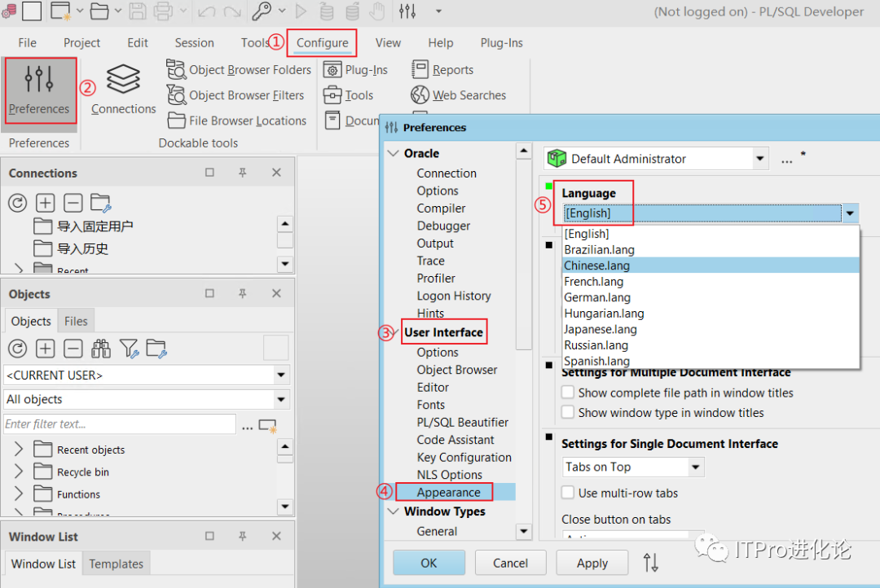Select Key Configuration in preferences tree
Screen dimensions: 880x588
click(464, 457)
